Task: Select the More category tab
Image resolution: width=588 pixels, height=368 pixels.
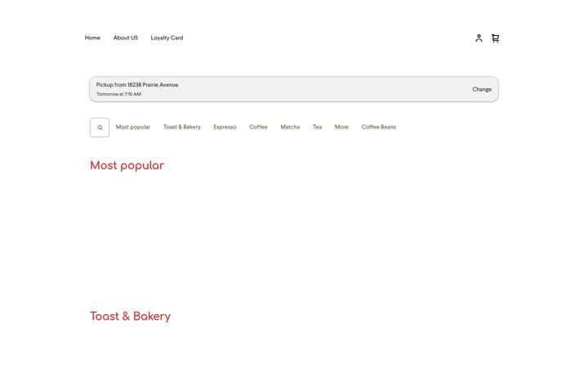Action: pyautogui.click(x=341, y=127)
